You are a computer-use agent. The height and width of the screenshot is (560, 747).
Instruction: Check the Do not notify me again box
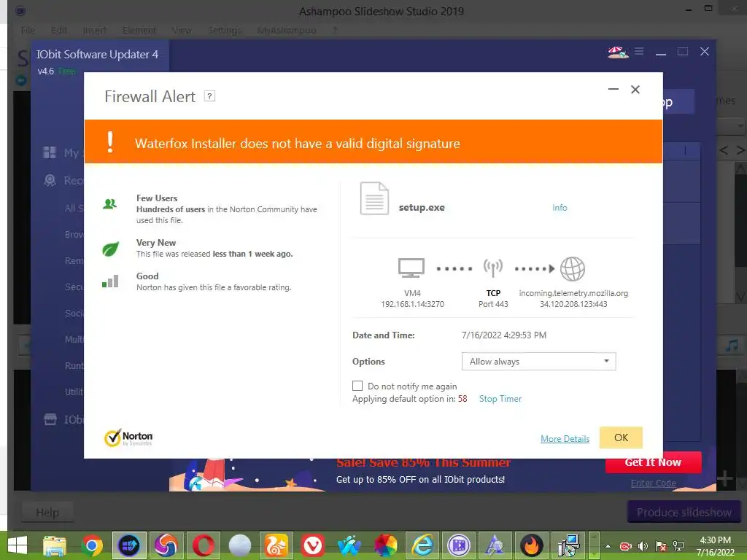(357, 386)
